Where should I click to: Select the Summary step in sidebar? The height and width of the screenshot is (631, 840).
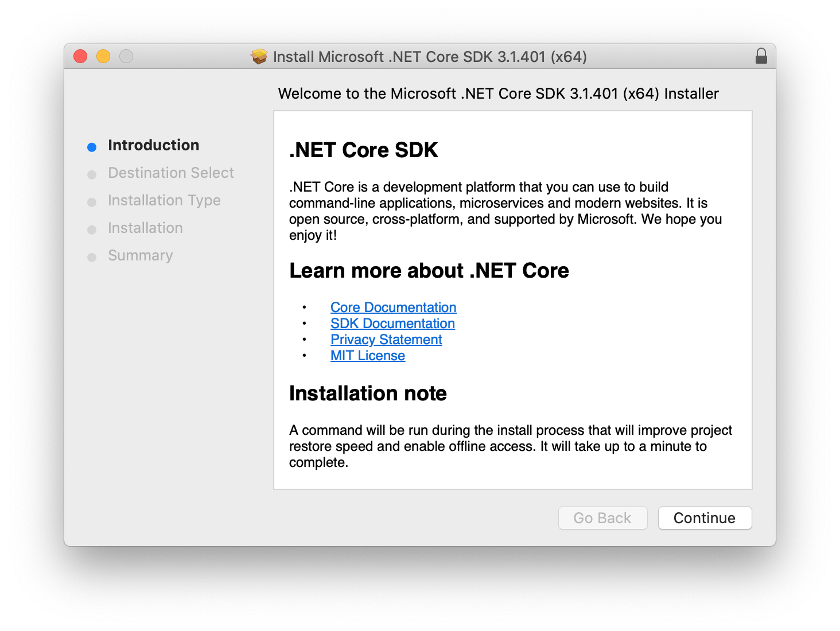pyautogui.click(x=140, y=255)
